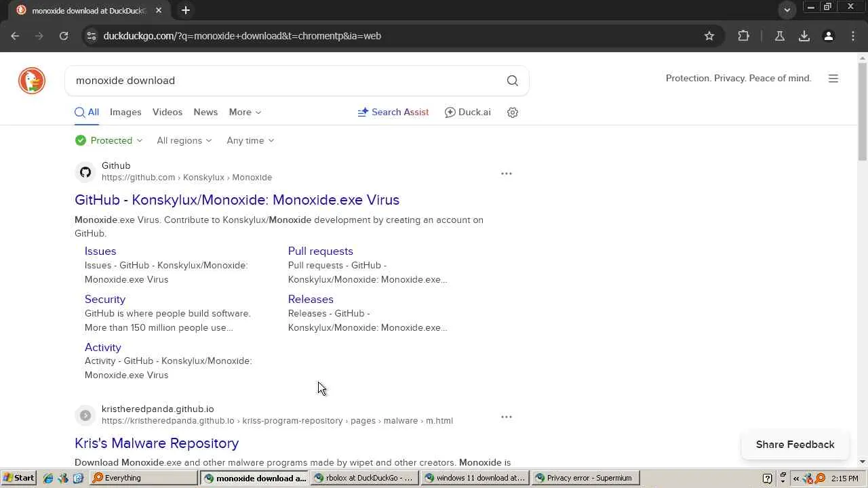
Task: Open a new browser tab
Action: pyautogui.click(x=186, y=10)
